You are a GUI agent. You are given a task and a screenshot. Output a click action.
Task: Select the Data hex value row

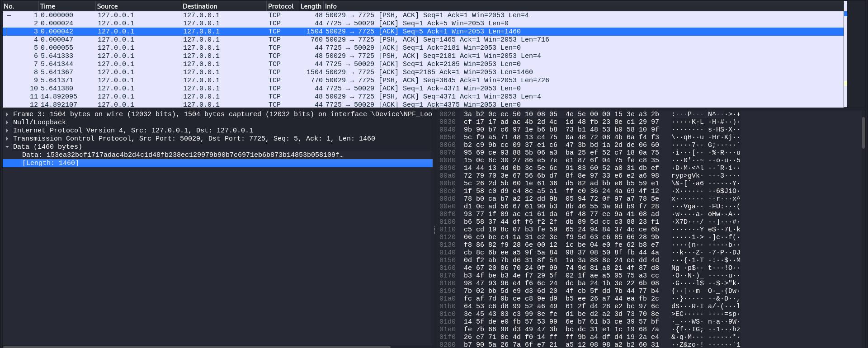[217, 155]
